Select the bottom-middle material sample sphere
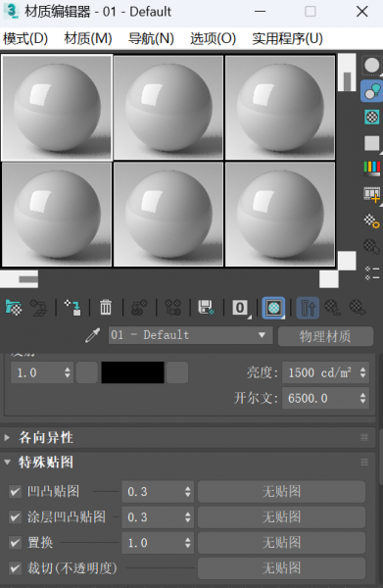 [168, 215]
